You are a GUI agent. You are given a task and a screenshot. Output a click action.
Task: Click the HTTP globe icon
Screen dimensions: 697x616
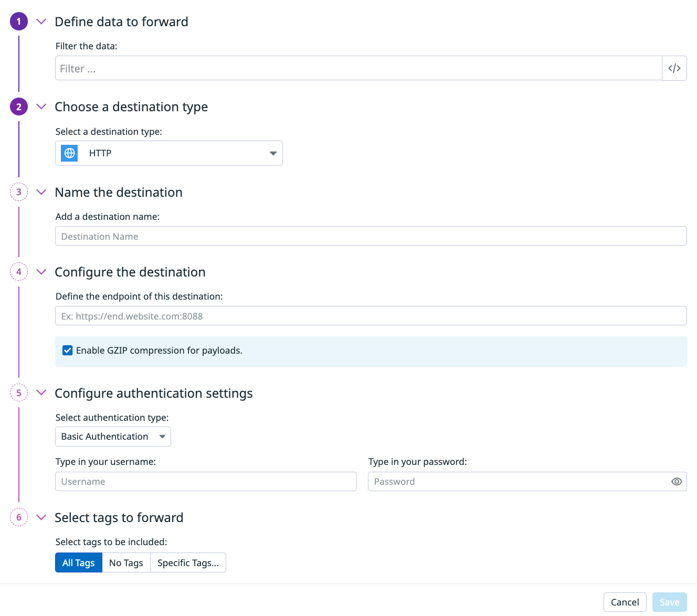pos(69,153)
